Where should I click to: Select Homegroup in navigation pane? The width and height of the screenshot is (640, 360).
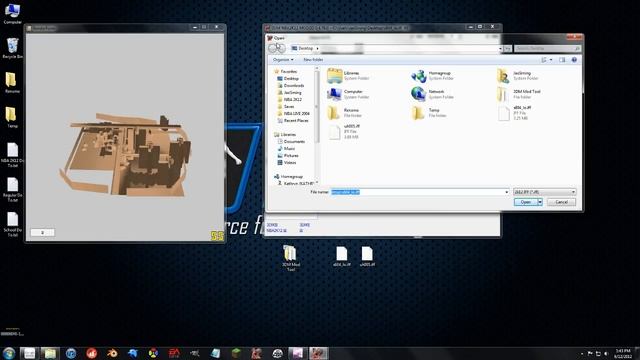(288, 176)
